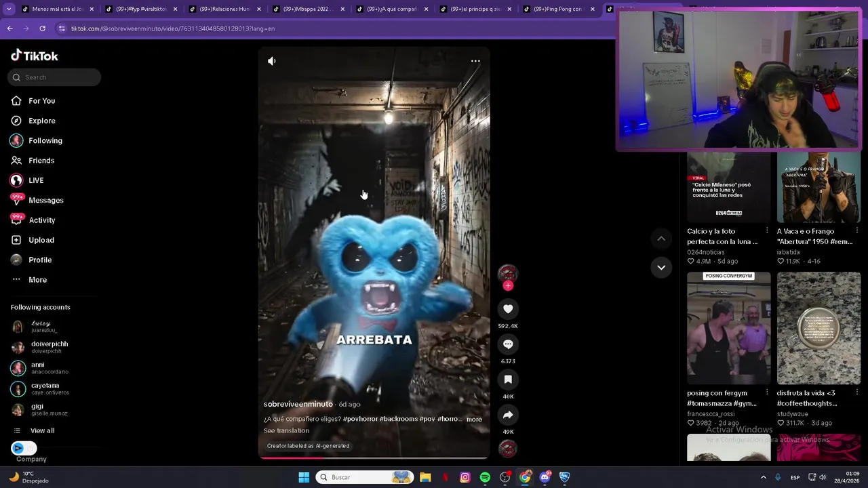Viewport: 868px width, 488px height.
Task: Open doiverpichh following account
Action: pyautogui.click(x=49, y=347)
